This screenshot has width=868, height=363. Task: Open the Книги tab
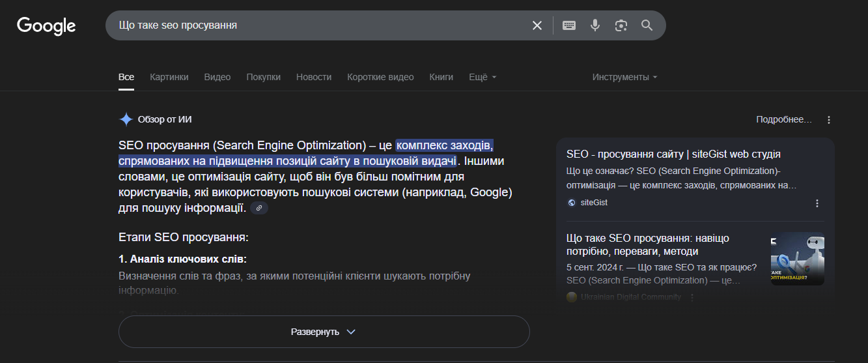(x=441, y=77)
